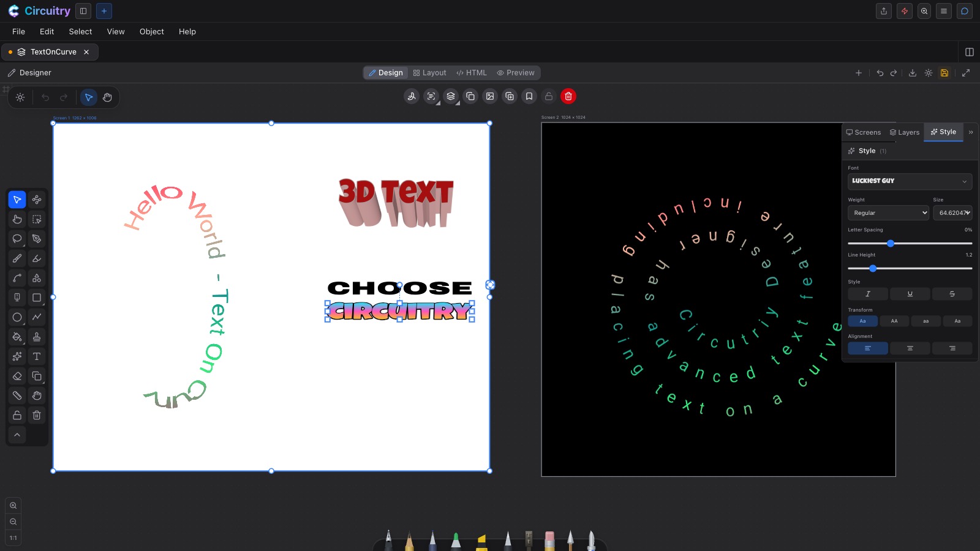Toggle underline text style
The width and height of the screenshot is (980, 551).
(910, 294)
